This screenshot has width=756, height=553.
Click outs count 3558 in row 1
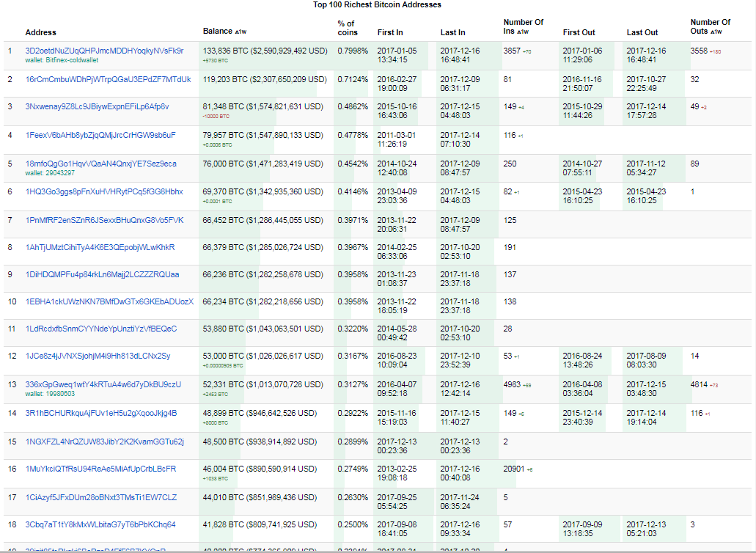(x=699, y=51)
